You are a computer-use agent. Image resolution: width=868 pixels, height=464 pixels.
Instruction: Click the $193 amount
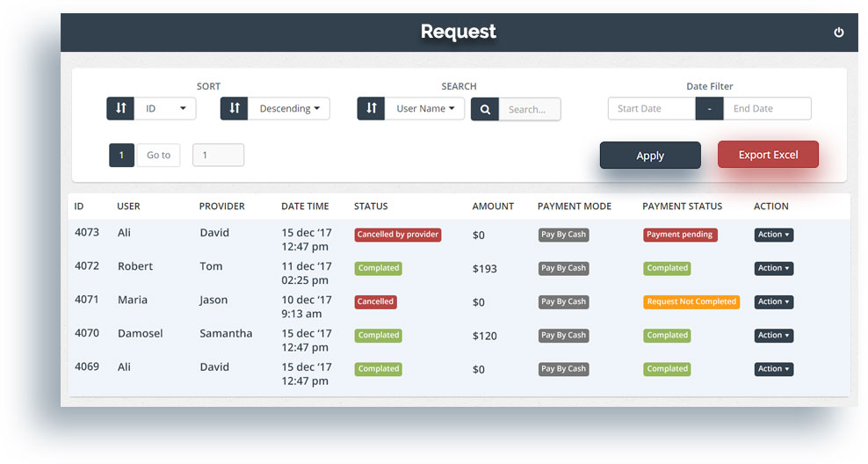(x=484, y=269)
